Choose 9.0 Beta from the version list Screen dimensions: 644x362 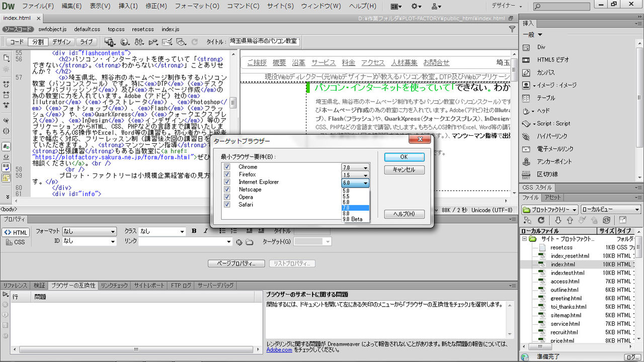356,219
